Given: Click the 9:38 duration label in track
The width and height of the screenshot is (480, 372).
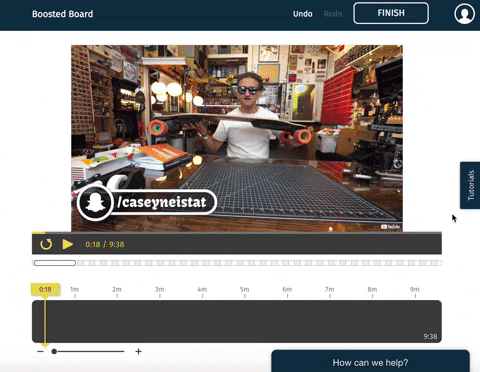Looking at the screenshot, I should pos(430,336).
